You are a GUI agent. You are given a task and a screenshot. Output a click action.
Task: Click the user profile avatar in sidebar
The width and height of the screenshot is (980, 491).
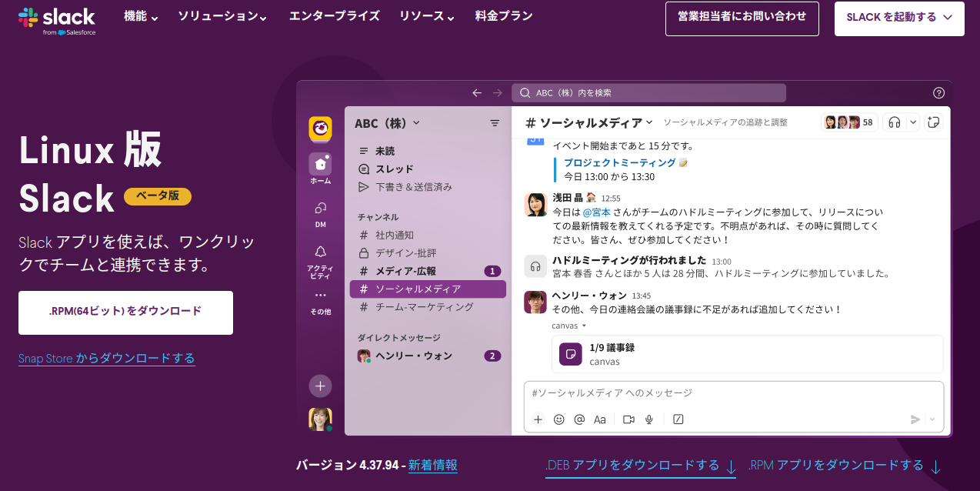click(x=321, y=419)
